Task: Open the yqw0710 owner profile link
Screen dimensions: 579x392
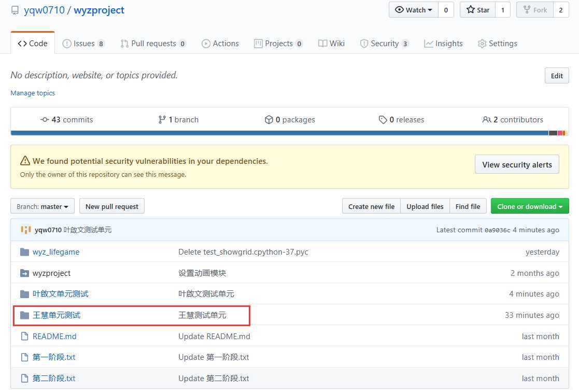Action: (44, 10)
